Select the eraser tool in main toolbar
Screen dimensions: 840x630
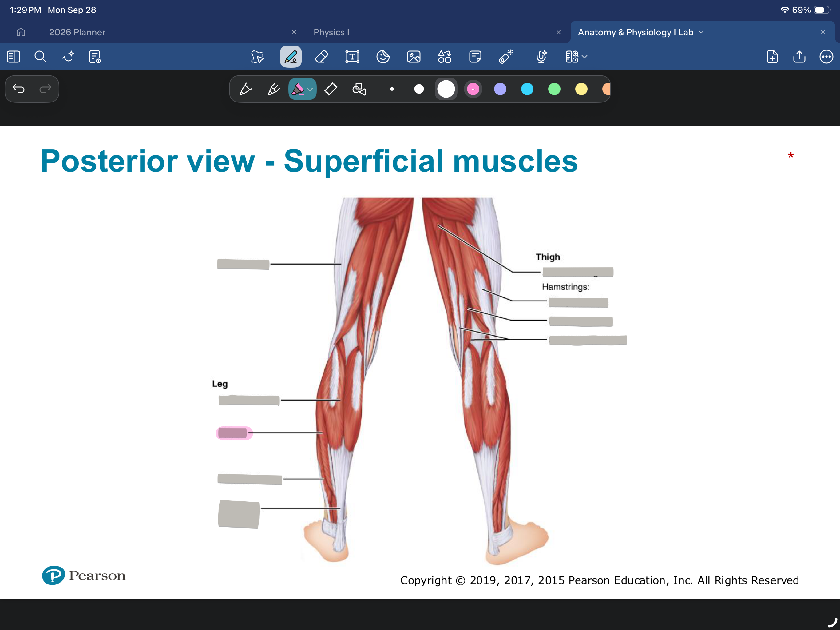[321, 57]
